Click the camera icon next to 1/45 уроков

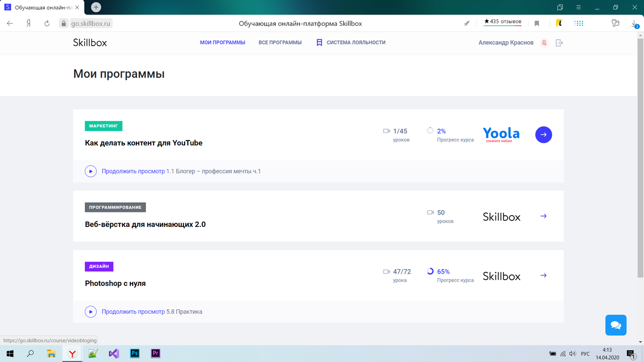(x=387, y=130)
